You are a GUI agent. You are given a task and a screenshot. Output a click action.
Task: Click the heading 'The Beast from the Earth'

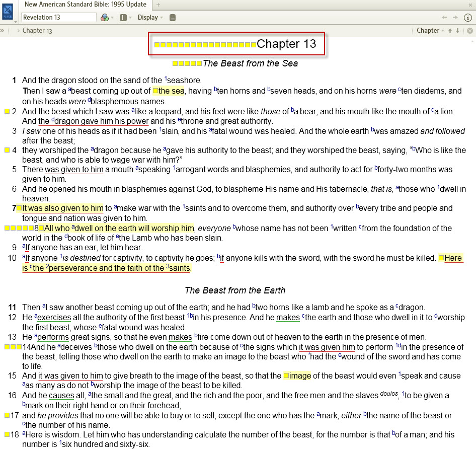pos(235,290)
